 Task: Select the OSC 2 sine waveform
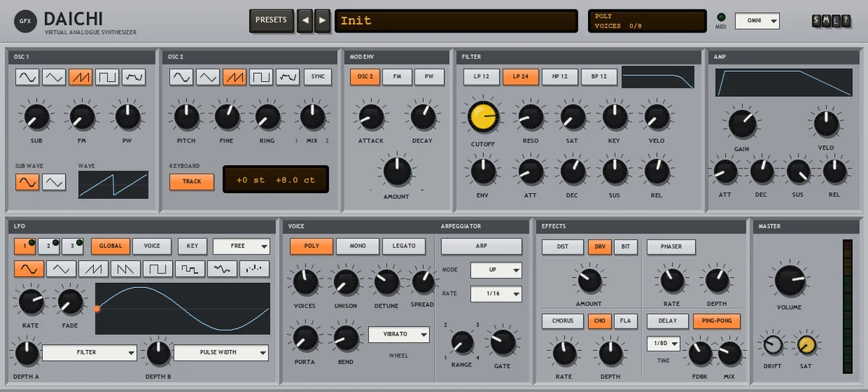[182, 77]
